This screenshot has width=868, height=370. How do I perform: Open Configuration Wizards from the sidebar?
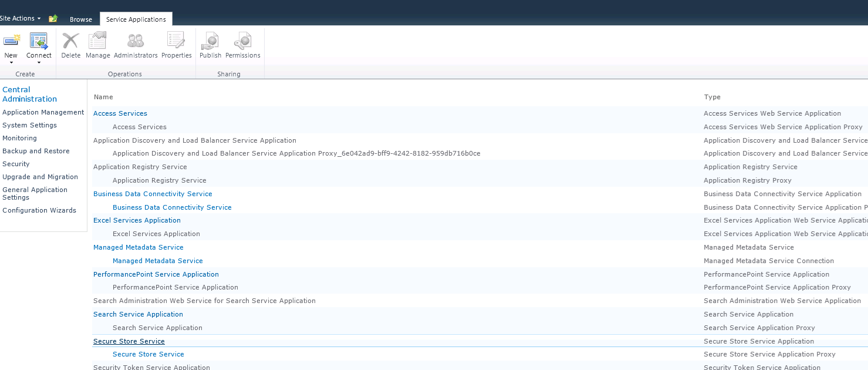point(39,210)
